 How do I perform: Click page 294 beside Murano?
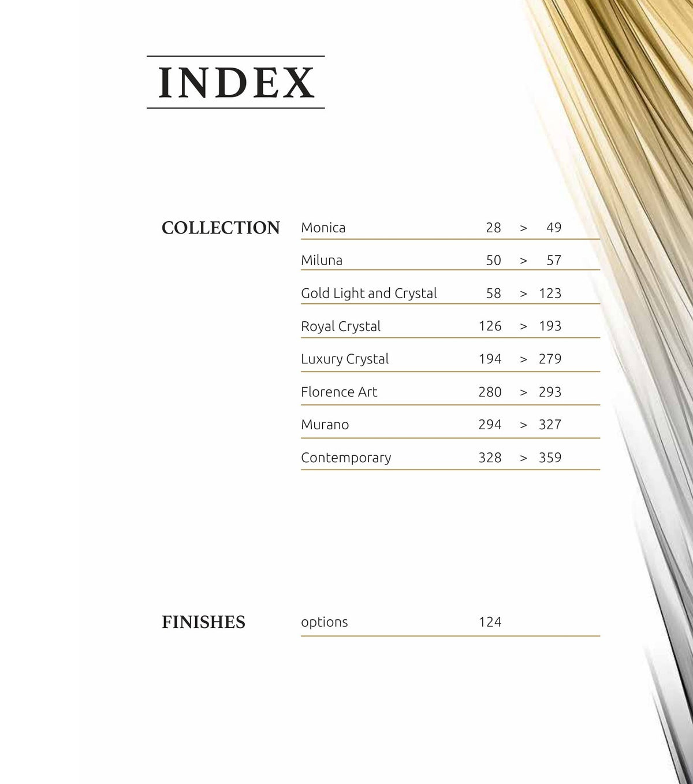[x=490, y=425]
